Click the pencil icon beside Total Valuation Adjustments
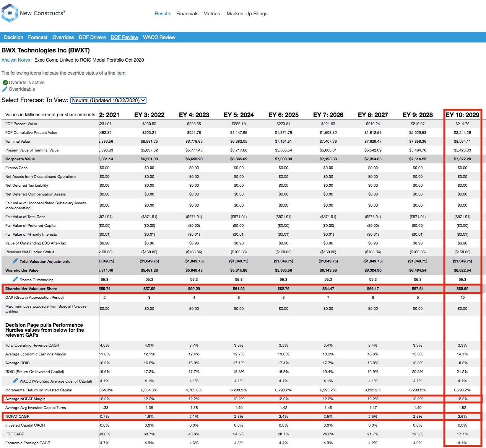The height and width of the screenshot is (448, 486). click(15, 261)
